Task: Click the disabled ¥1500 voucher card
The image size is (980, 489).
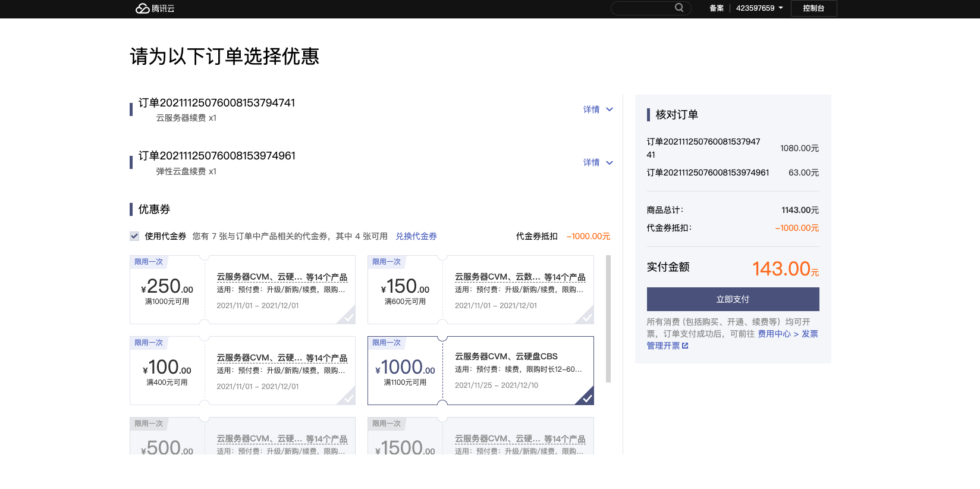Action: (480, 436)
